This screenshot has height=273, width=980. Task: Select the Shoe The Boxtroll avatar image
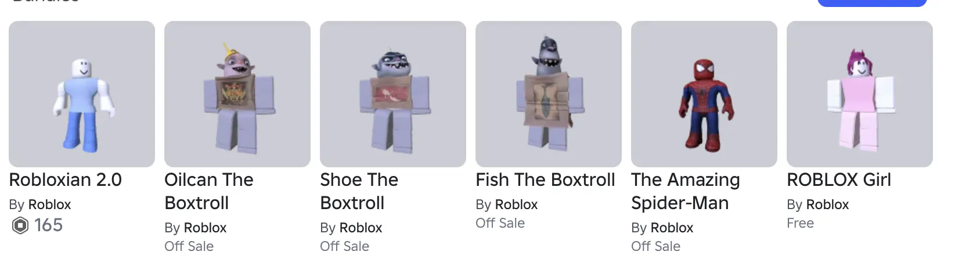(393, 94)
